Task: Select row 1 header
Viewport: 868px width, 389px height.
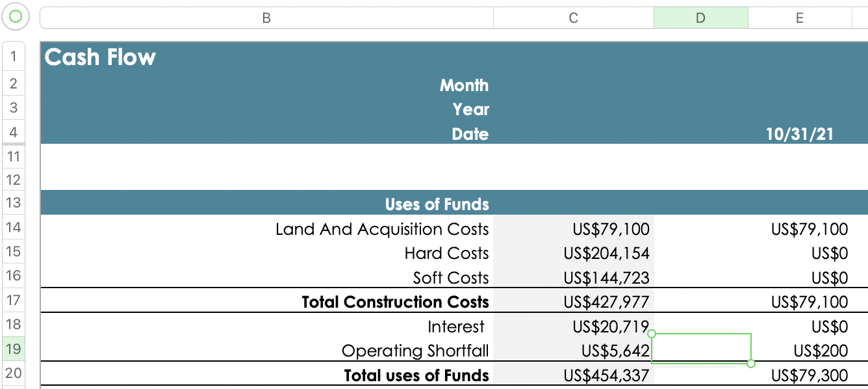Action: pos(13,57)
